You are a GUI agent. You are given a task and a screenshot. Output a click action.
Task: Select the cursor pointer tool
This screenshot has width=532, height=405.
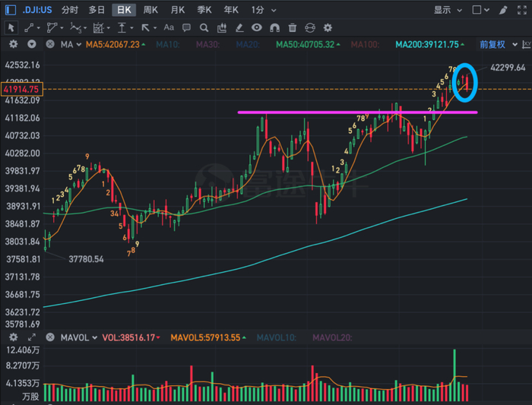pos(11,27)
